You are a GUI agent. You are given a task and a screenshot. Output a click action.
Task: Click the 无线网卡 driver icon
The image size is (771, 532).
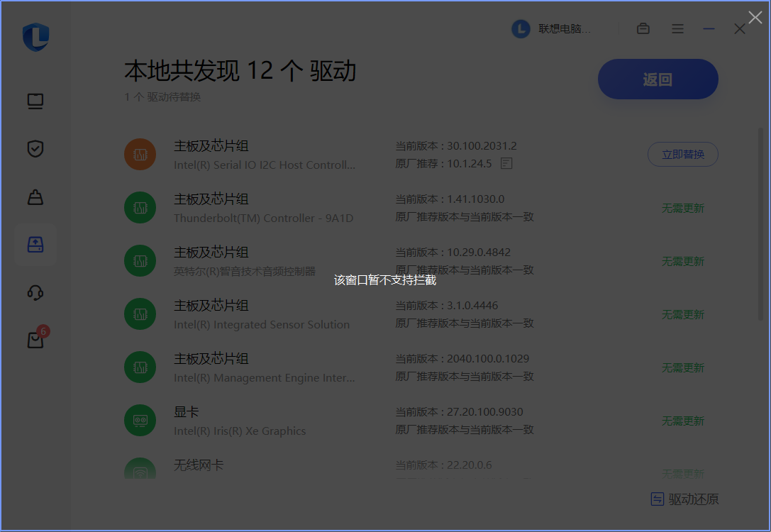click(140, 469)
